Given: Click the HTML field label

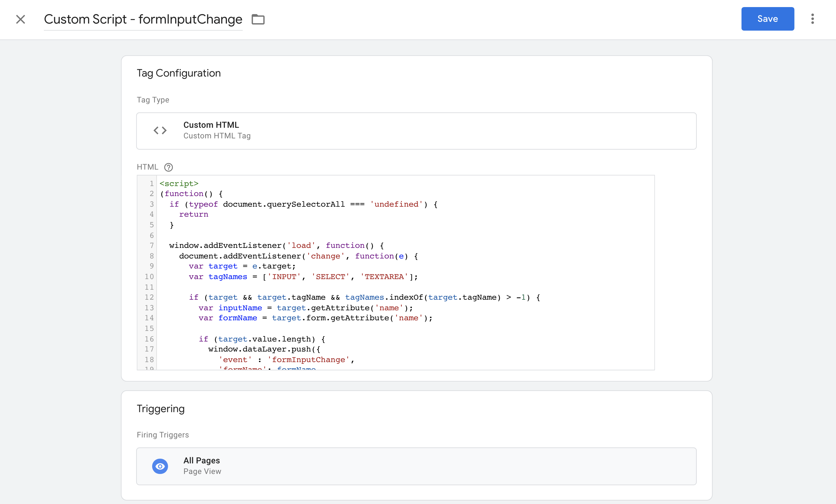Looking at the screenshot, I should pyautogui.click(x=147, y=167).
